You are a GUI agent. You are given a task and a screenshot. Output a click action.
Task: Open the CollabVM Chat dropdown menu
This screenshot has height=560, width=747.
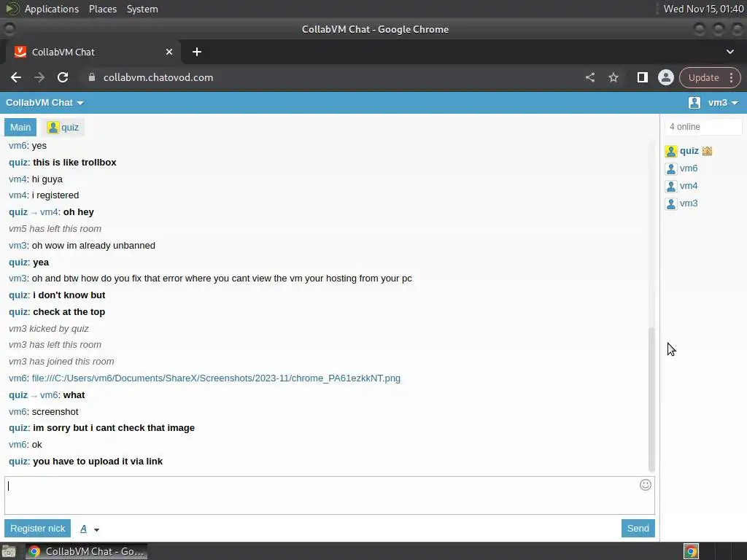[44, 103]
